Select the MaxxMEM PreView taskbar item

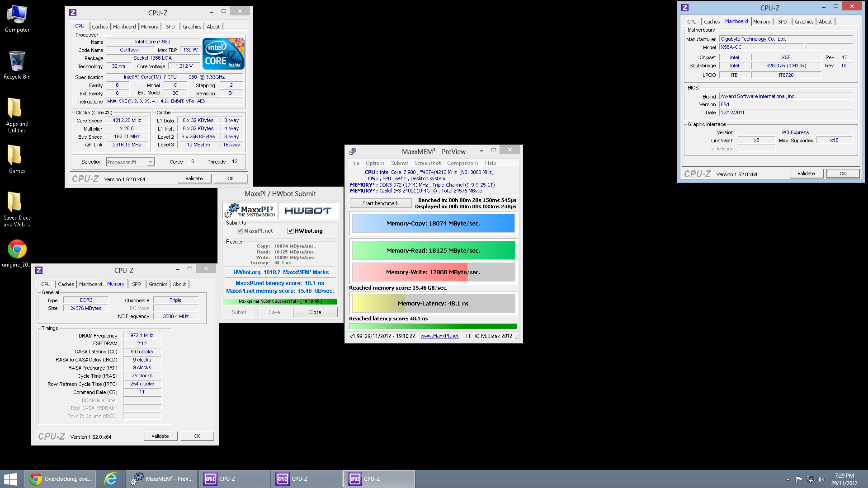coord(161,479)
